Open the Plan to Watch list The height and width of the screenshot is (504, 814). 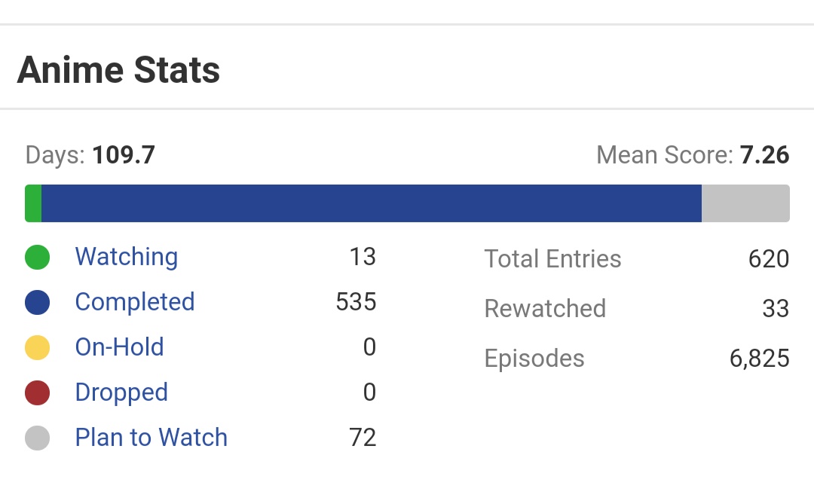coord(151,438)
